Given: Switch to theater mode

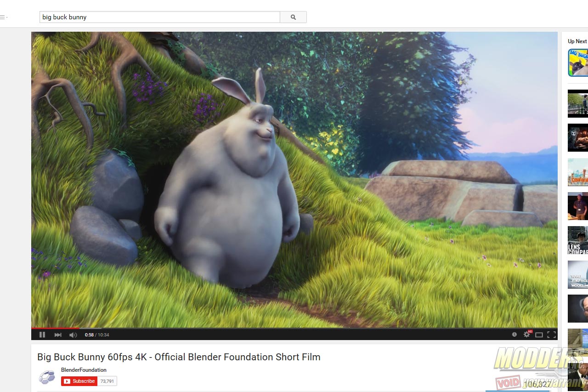Looking at the screenshot, I should tap(539, 335).
